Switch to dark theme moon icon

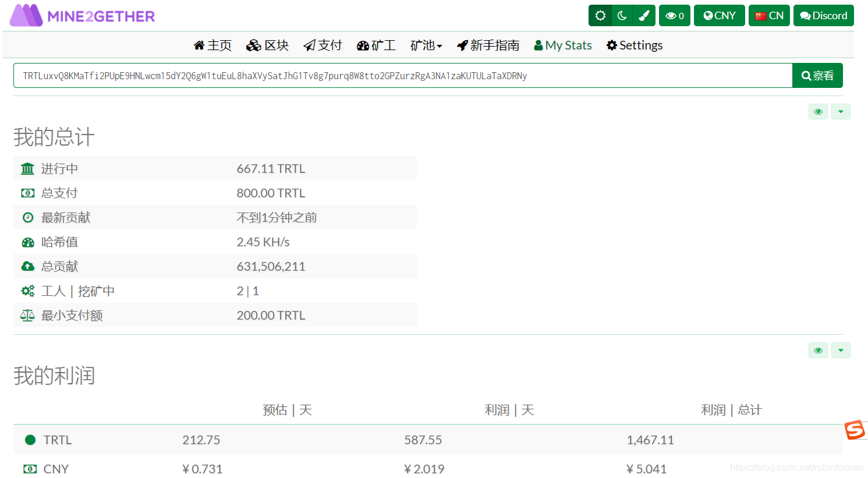(622, 16)
